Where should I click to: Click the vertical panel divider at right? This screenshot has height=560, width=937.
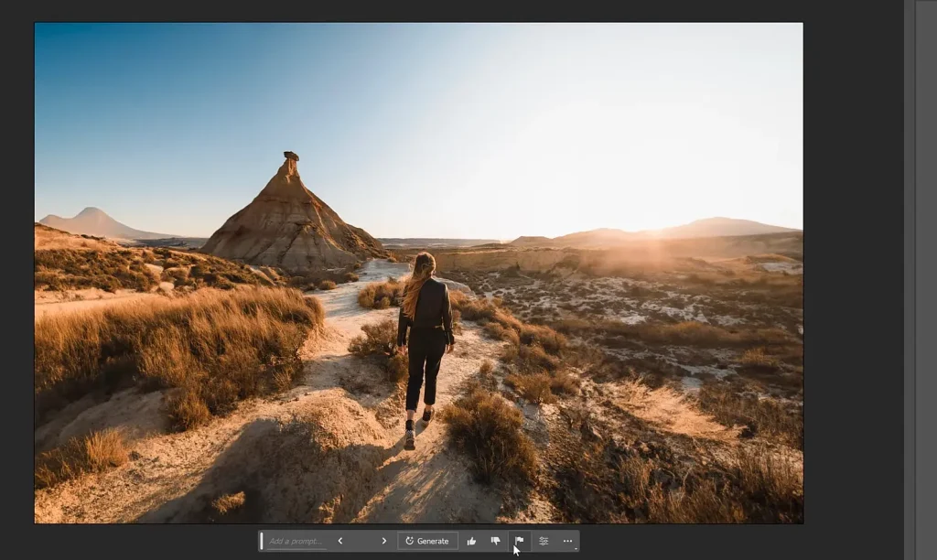910,275
